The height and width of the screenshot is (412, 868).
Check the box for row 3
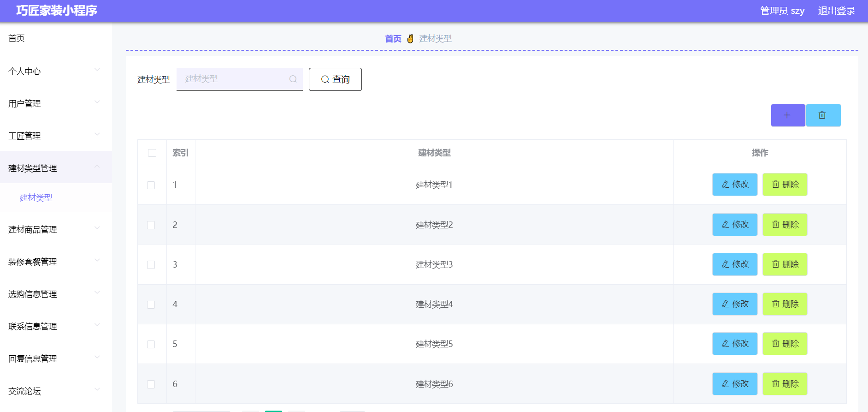tap(151, 265)
